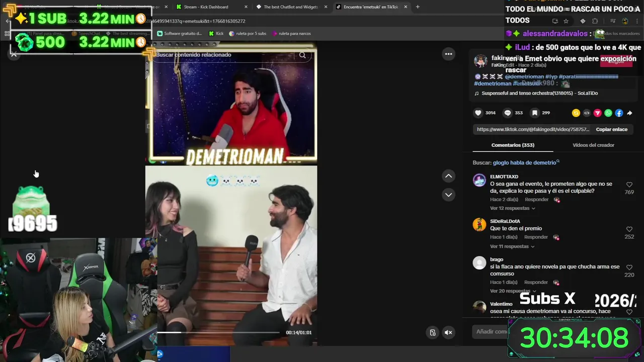Seek in the video progress bar
644x362 pixels.
pyautogui.click(x=218, y=332)
